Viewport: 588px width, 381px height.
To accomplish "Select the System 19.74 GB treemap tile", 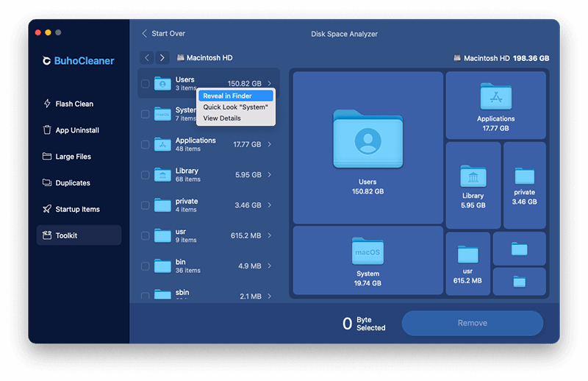I will pyautogui.click(x=367, y=260).
